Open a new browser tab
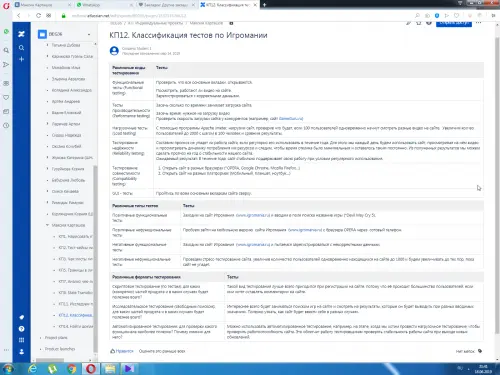 [x=264, y=5]
